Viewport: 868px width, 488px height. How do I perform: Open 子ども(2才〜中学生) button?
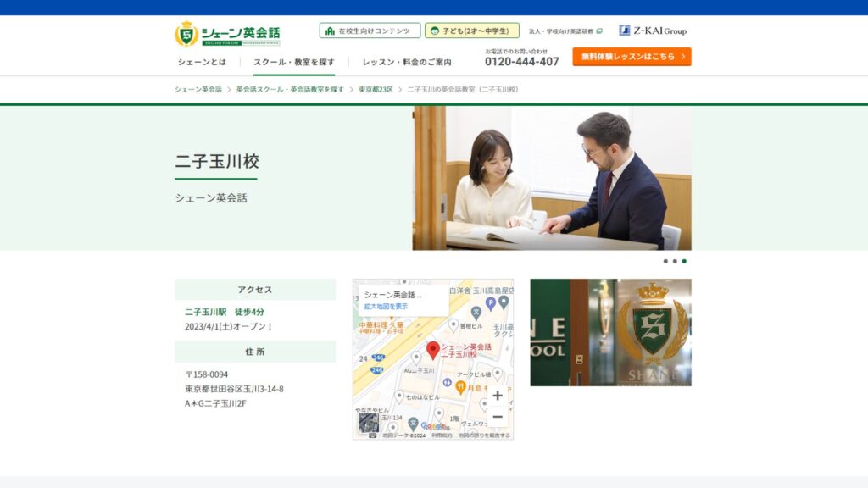(x=471, y=30)
